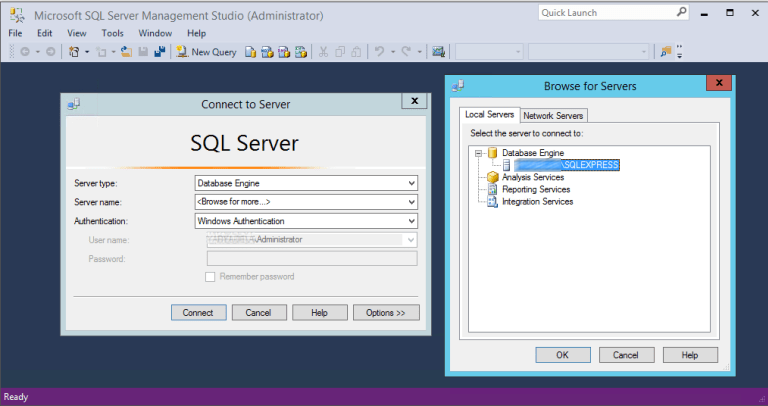Image resolution: width=768 pixels, height=406 pixels.
Task: Click Cancel in Browse for Servers dialog
Action: coord(626,355)
